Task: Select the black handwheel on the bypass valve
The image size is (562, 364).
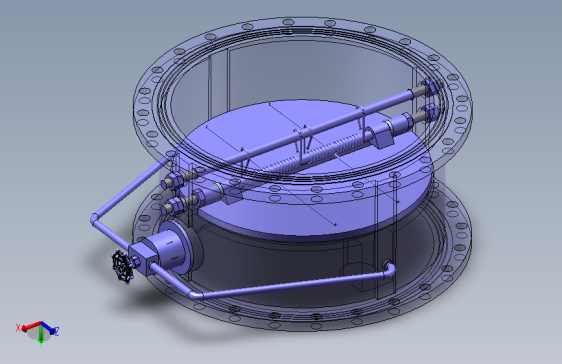Action: (x=122, y=266)
